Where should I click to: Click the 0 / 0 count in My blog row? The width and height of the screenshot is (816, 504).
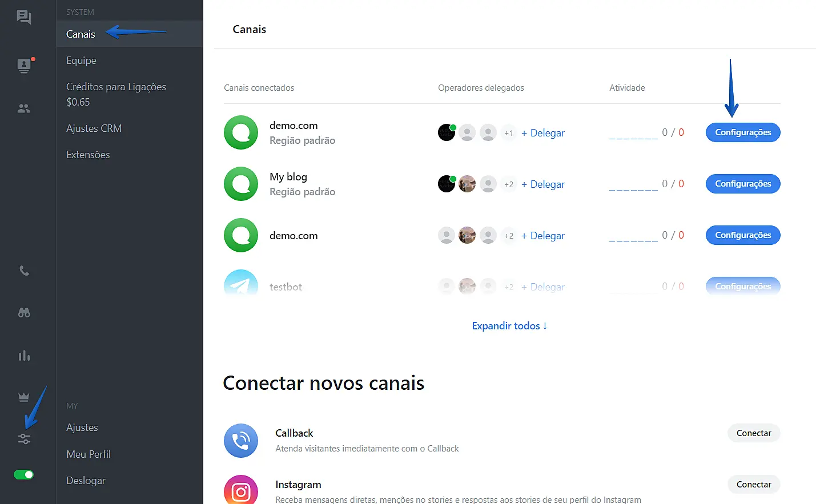(x=673, y=184)
